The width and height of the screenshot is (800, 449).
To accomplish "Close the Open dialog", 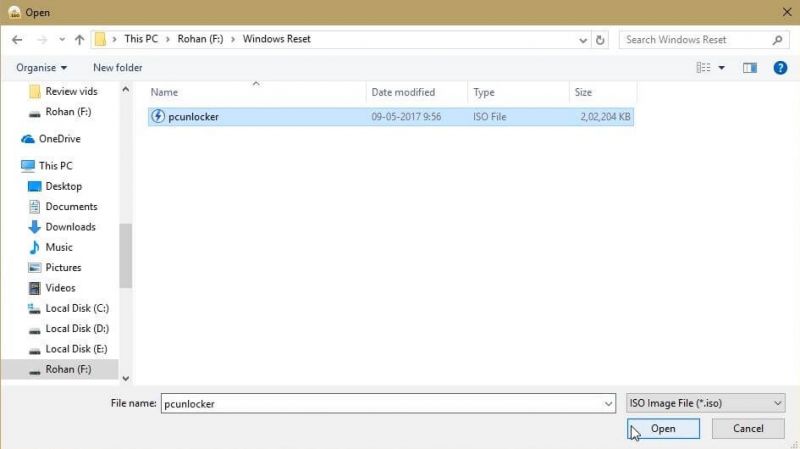I will (787, 12).
